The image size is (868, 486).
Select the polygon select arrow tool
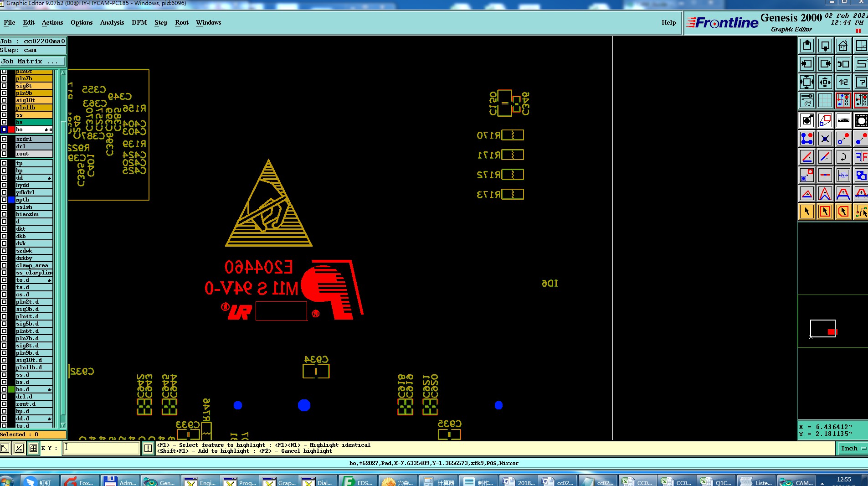pos(843,212)
